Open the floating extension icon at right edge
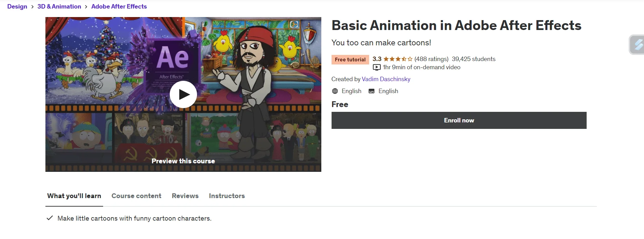 point(637,45)
